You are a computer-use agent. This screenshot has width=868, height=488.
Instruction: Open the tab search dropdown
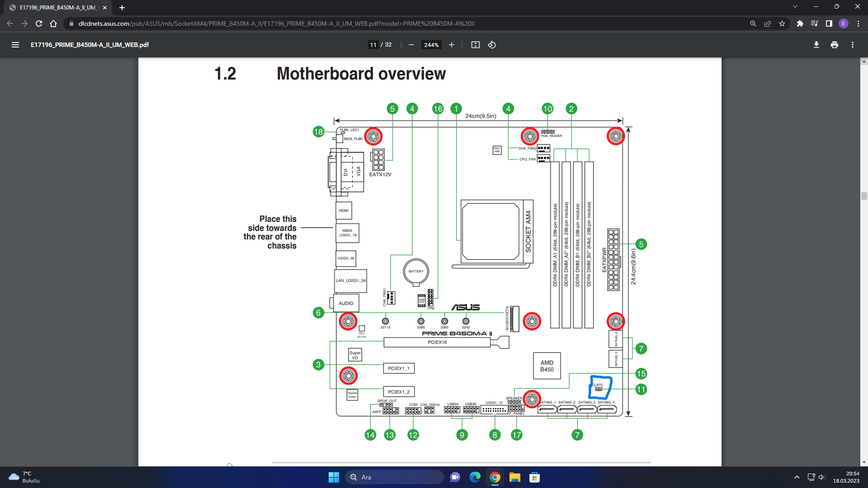(795, 6)
